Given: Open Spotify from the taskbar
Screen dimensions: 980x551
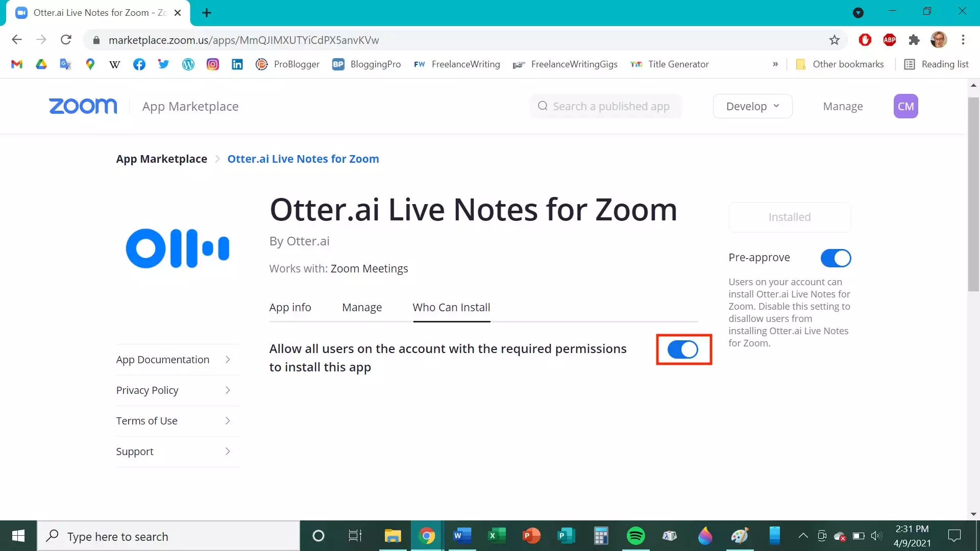Looking at the screenshot, I should (635, 536).
